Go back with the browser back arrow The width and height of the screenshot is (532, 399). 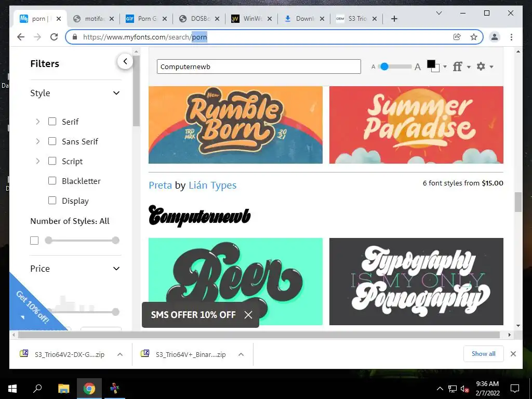coord(21,37)
